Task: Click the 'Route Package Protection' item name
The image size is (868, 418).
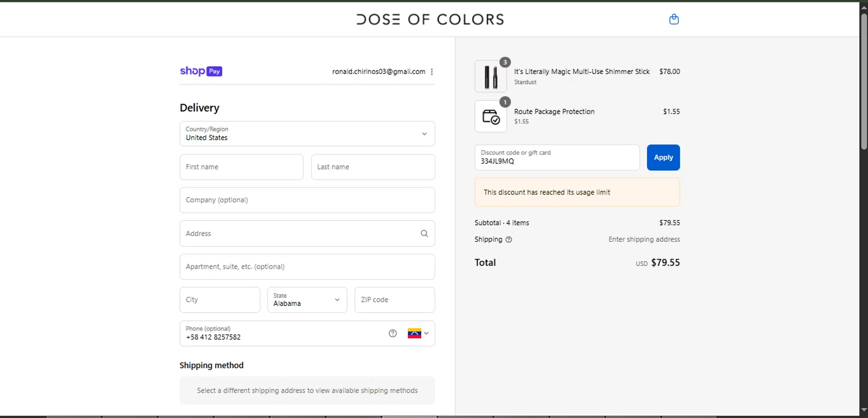Action: 554,112
